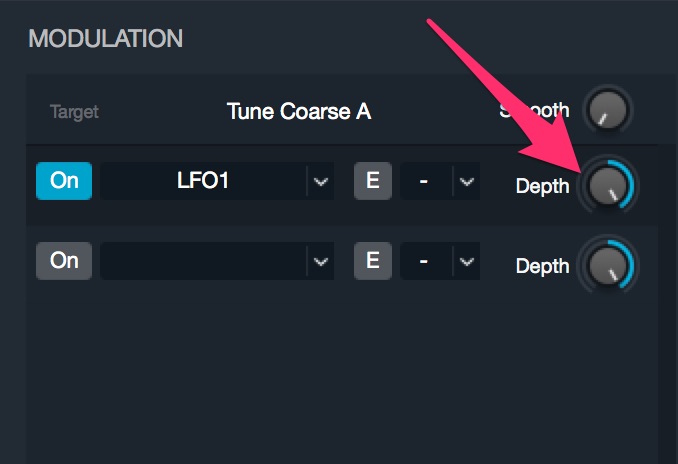
Task: Click the E button in second modulation row
Action: (x=373, y=261)
